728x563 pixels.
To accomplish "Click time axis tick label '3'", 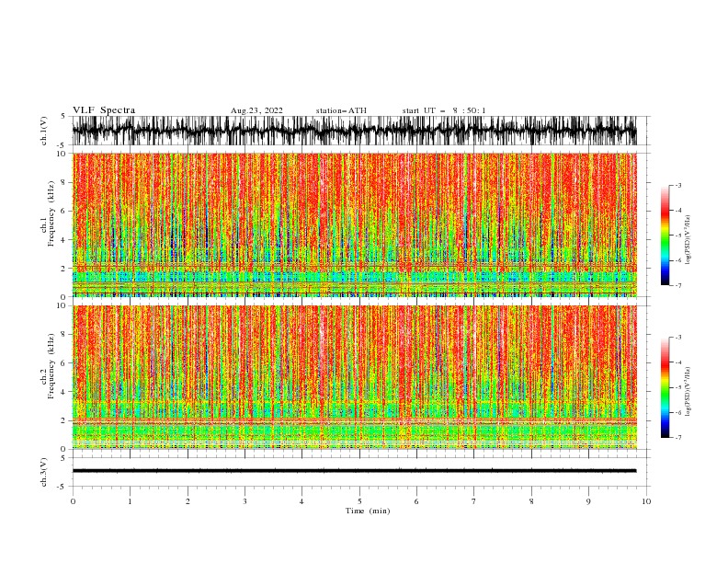I will coord(245,501).
